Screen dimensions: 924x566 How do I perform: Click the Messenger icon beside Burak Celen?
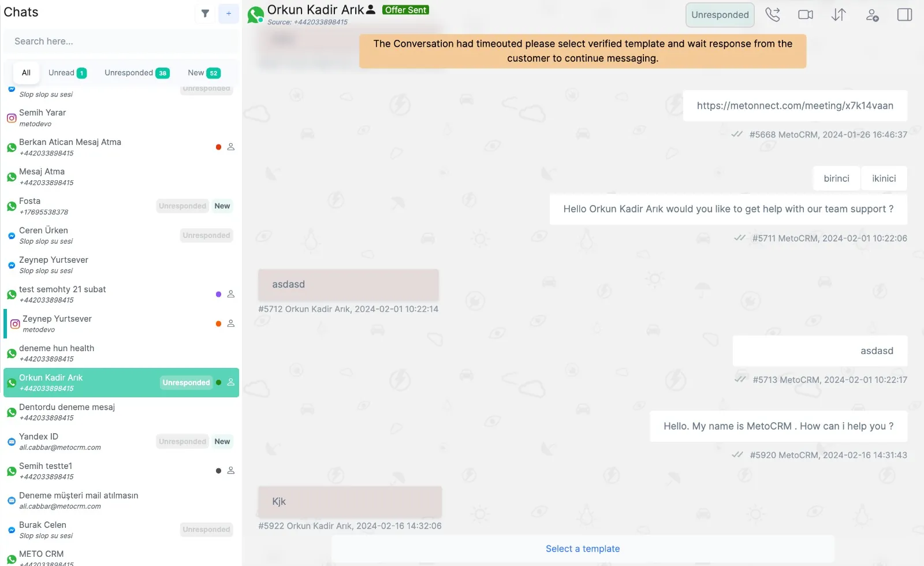point(12,530)
